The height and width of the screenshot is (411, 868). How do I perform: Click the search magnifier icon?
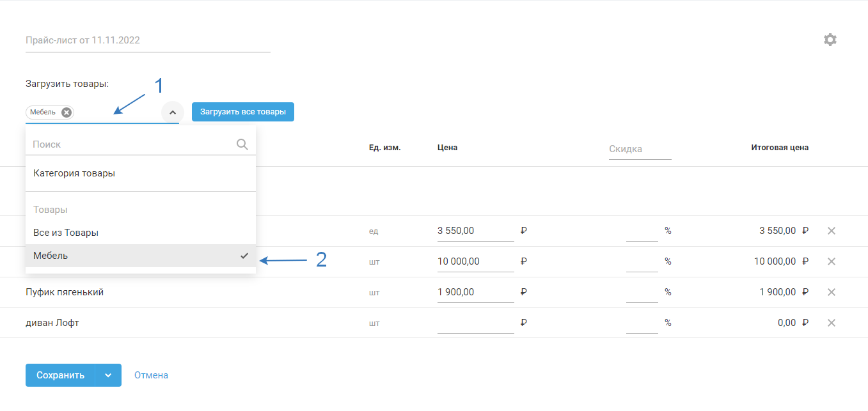tap(242, 144)
